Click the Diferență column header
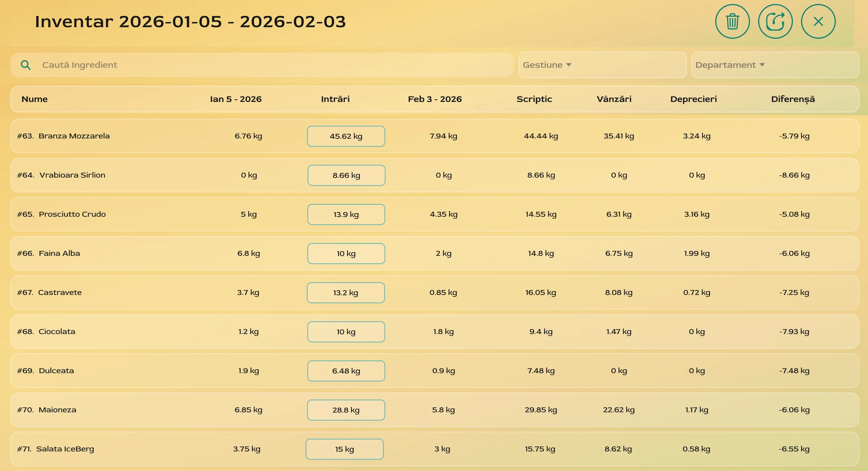 click(792, 99)
